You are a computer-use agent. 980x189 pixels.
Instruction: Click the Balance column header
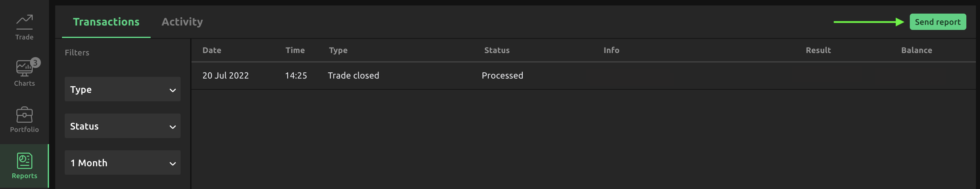[916, 50]
